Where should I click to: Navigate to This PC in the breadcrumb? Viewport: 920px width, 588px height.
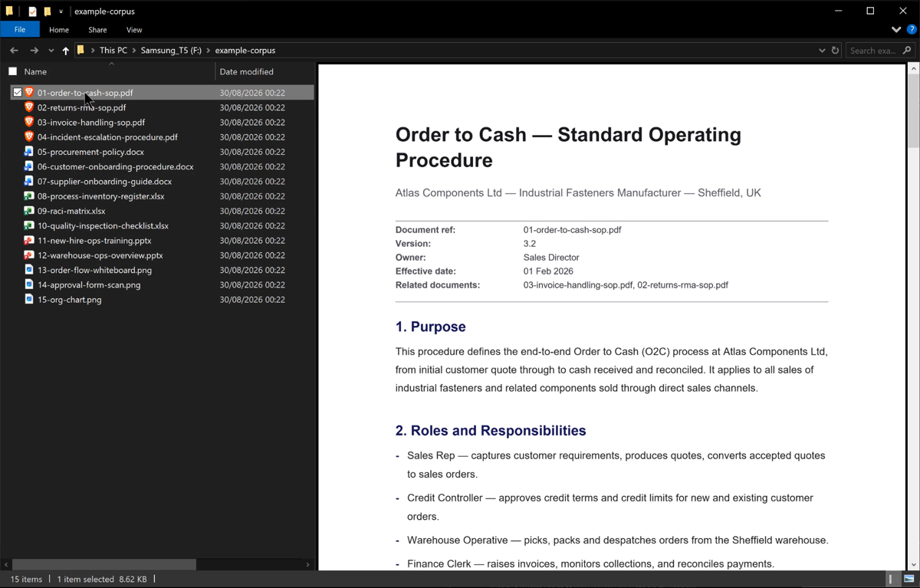click(113, 51)
